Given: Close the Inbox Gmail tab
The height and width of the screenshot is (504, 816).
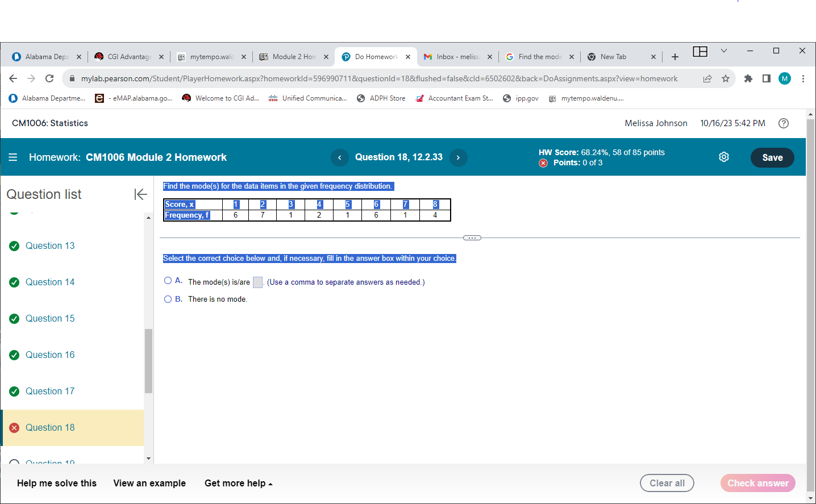Looking at the screenshot, I should tap(490, 57).
